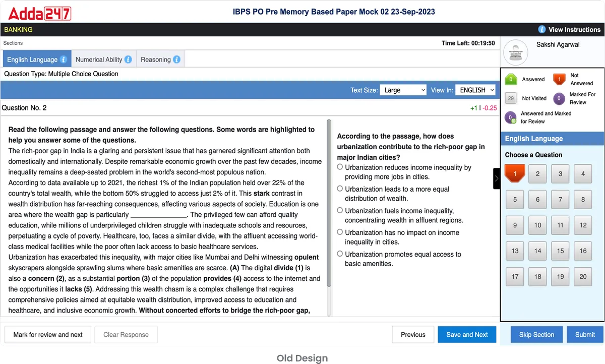The width and height of the screenshot is (605, 364).
Task: Open the View In language dropdown
Action: click(x=475, y=90)
